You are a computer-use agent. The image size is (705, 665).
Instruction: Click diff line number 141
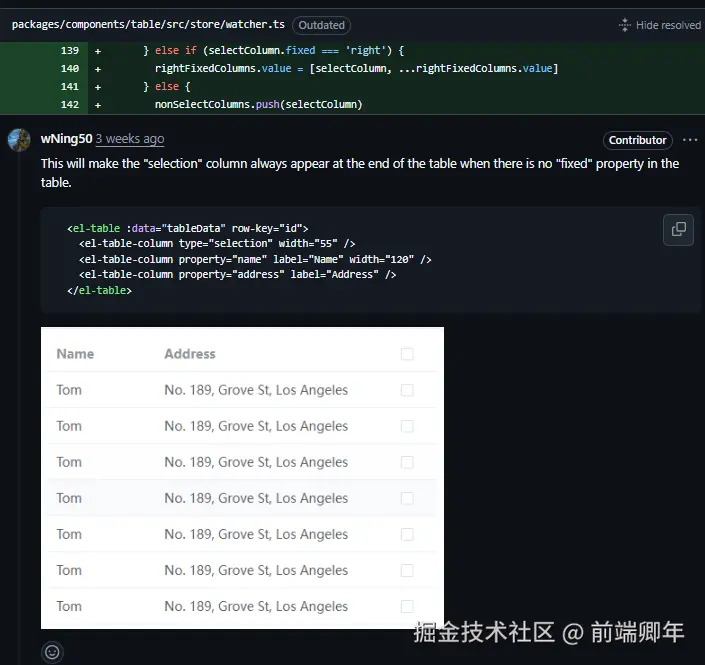click(x=70, y=86)
